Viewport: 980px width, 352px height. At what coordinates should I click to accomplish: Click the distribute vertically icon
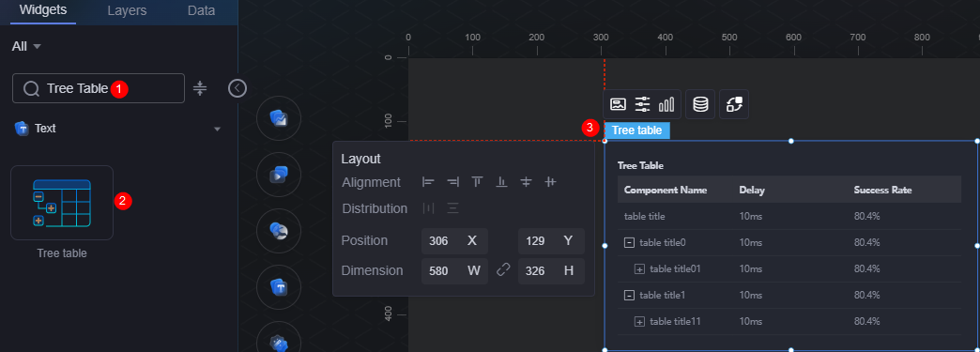(453, 208)
